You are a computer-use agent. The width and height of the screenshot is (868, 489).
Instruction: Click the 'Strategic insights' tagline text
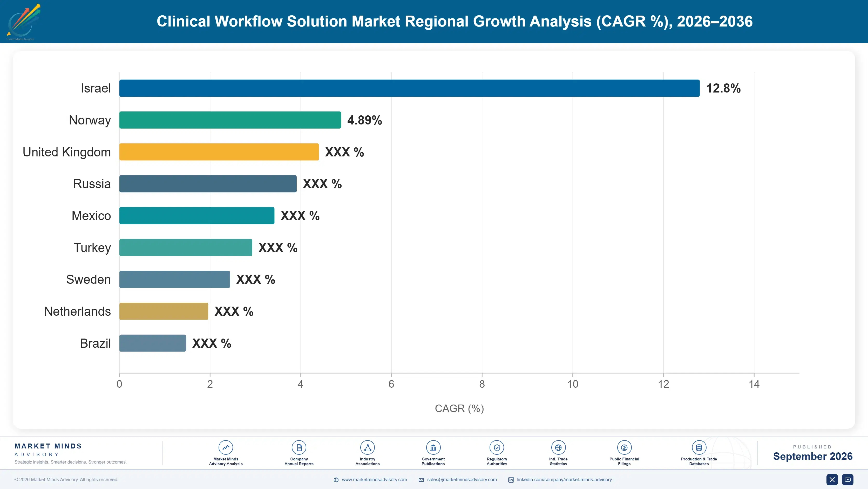(70, 462)
